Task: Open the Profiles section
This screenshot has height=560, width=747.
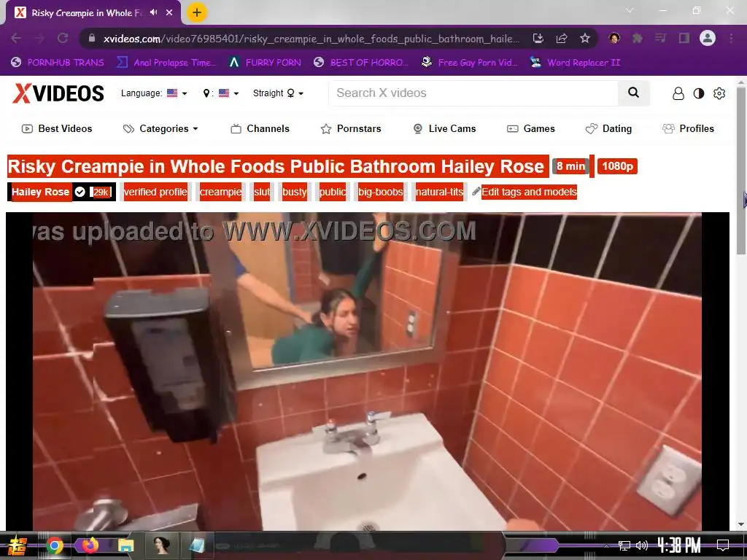Action: [x=689, y=128]
